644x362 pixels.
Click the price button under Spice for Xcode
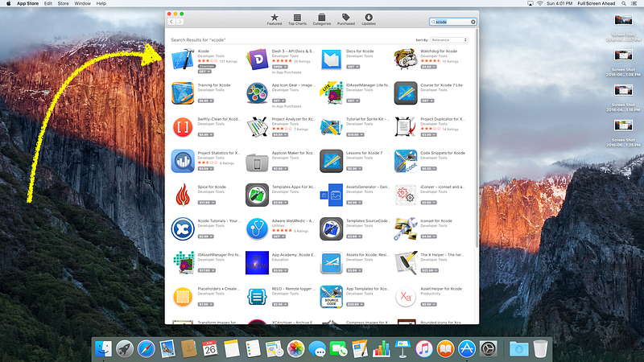click(207, 203)
